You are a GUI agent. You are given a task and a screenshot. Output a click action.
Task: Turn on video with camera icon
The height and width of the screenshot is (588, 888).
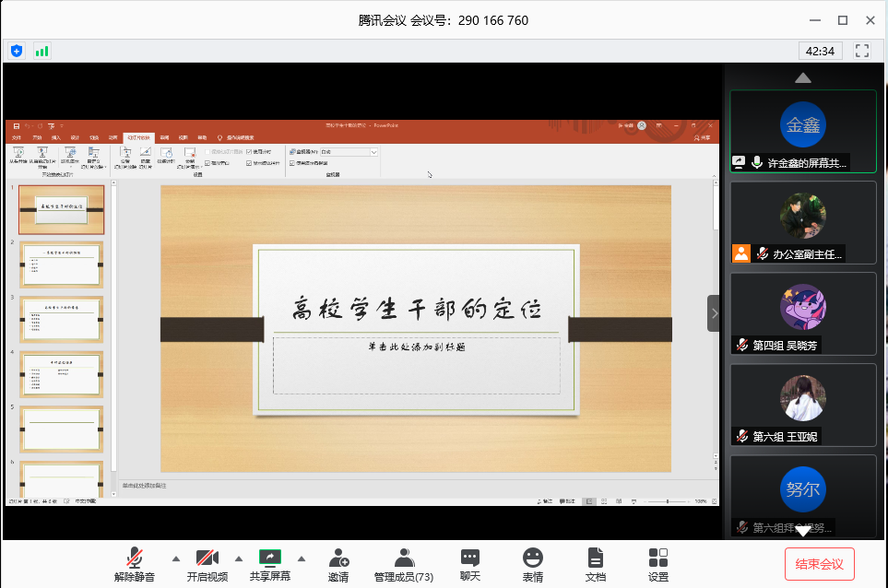point(207,558)
